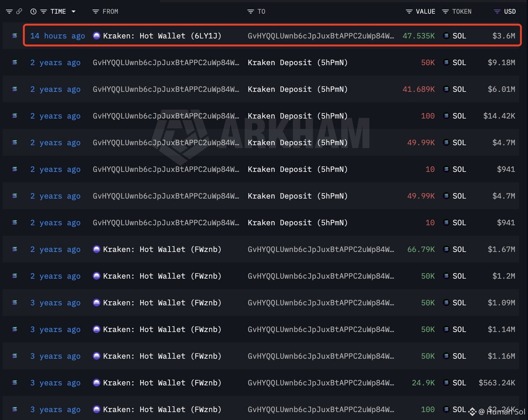Open the '2 years ago' link in the $9.18M row
This screenshot has height=420, width=528.
(55, 63)
